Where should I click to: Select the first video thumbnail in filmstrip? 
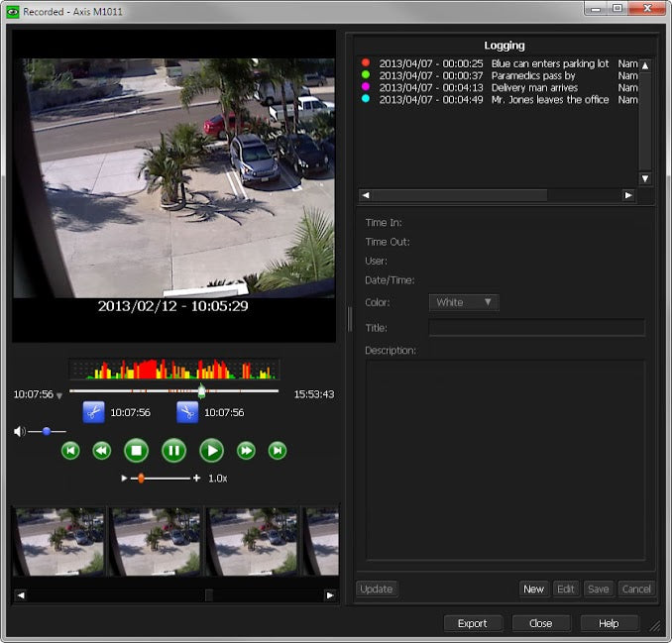[58, 542]
